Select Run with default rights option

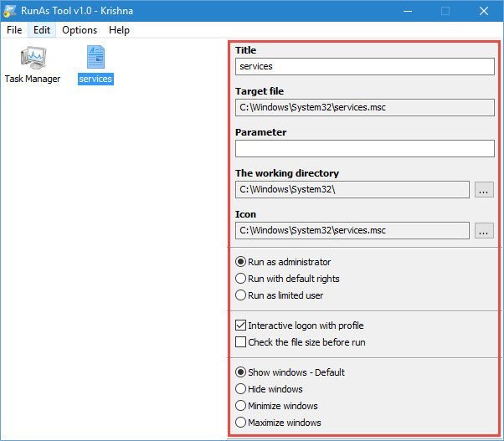click(x=241, y=279)
